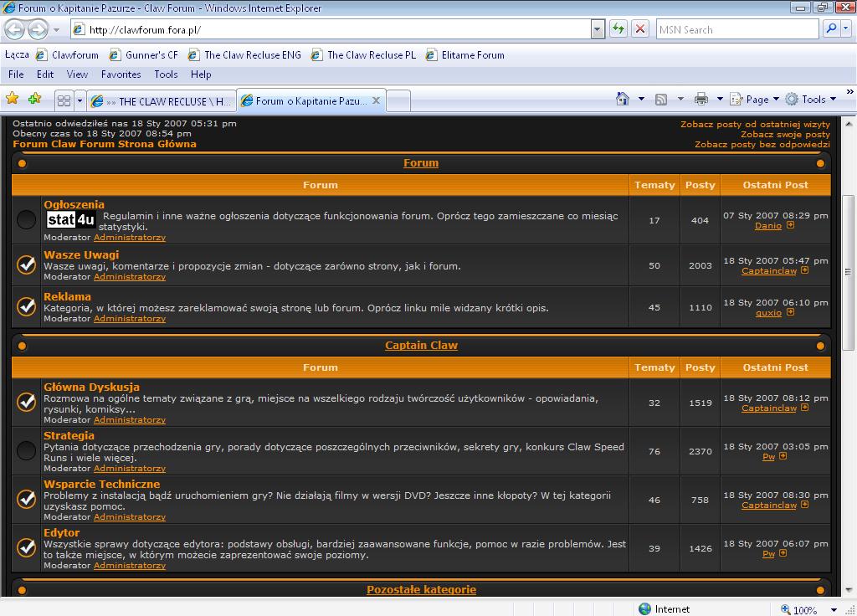Open the View menu
Image resolution: width=857 pixels, height=616 pixels.
[x=77, y=74]
